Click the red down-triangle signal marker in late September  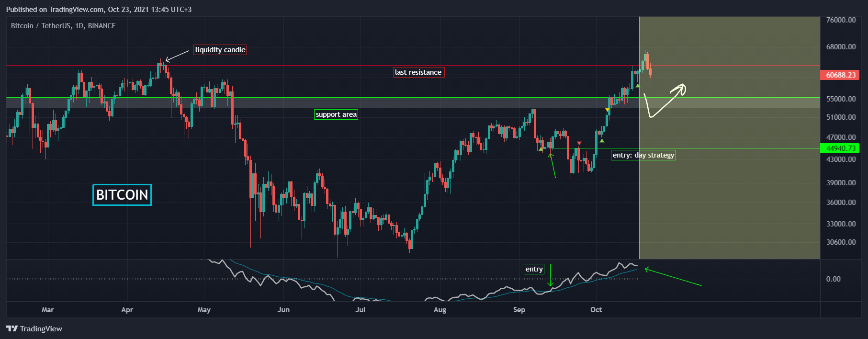coord(579,144)
